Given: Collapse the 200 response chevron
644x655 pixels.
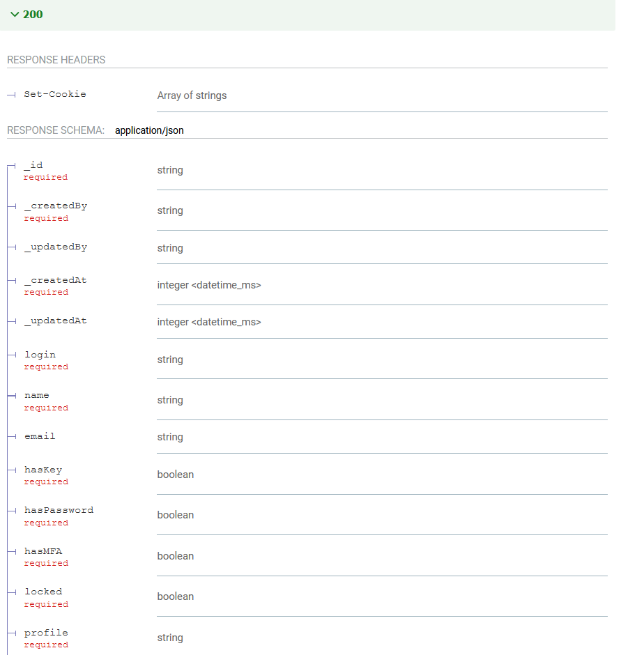Looking at the screenshot, I should 15,15.
